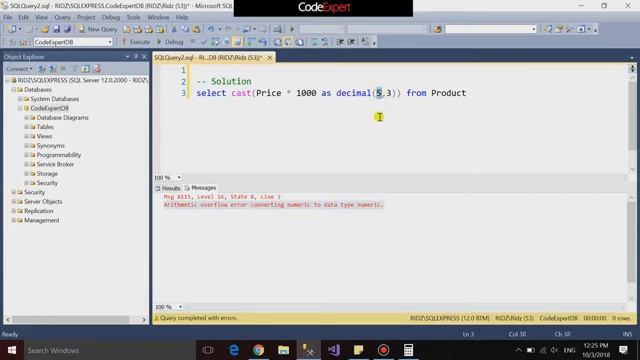Screen dimensions: 640x360
Task: Click the Increase Indent icon
Action: click(351, 42)
